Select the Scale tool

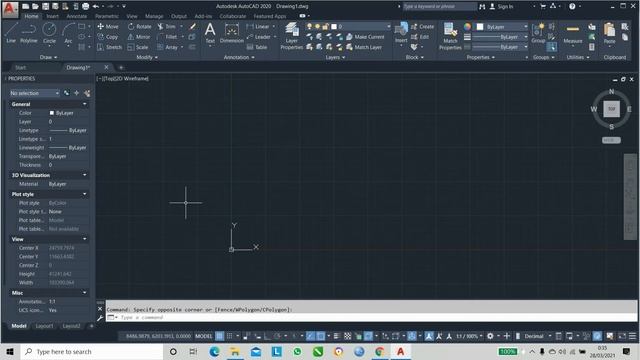click(138, 47)
